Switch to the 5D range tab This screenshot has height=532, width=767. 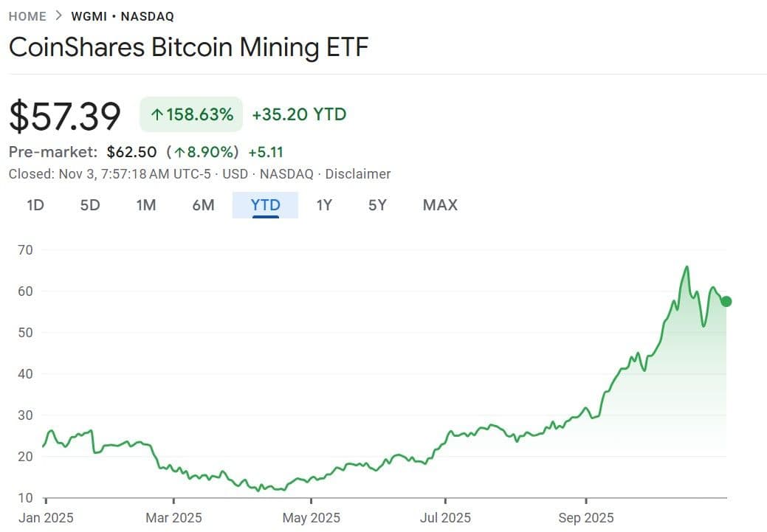tap(89, 205)
